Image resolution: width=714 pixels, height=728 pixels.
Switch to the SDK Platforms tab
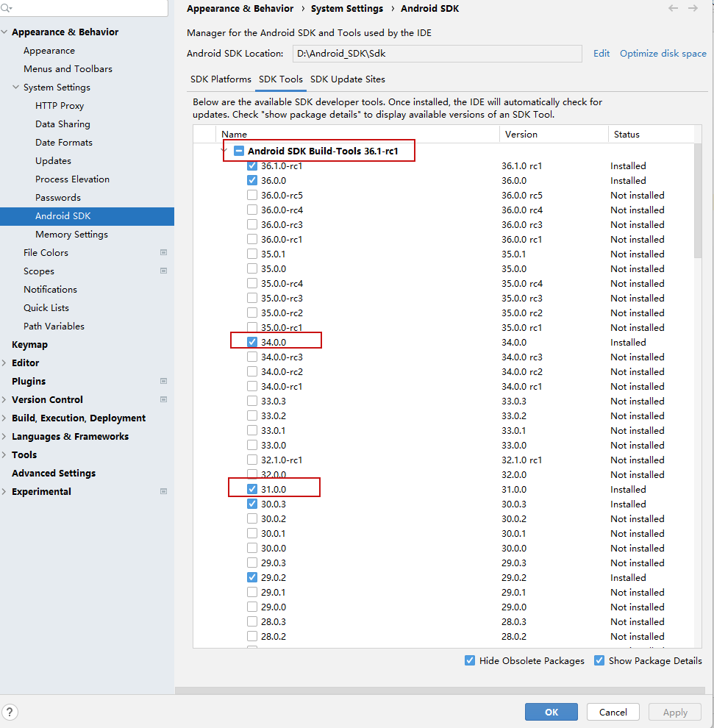pyautogui.click(x=221, y=79)
